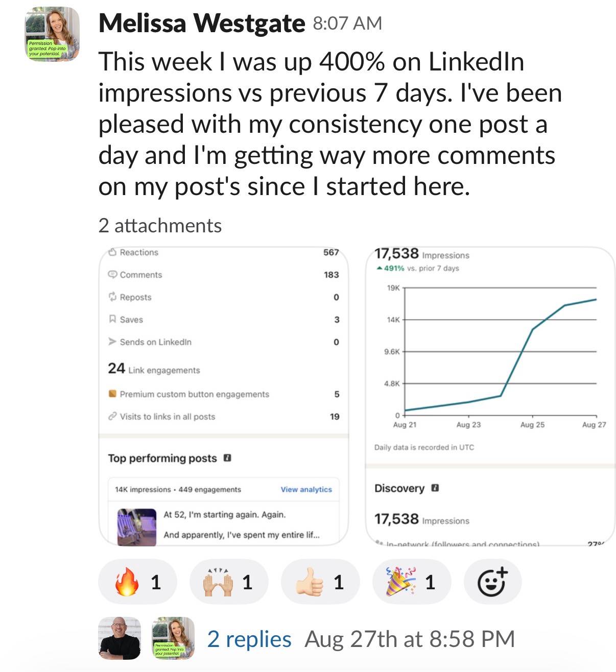The width and height of the screenshot is (616, 672).
Task: Click the 8:07 AM message timestamp
Action: click(347, 23)
